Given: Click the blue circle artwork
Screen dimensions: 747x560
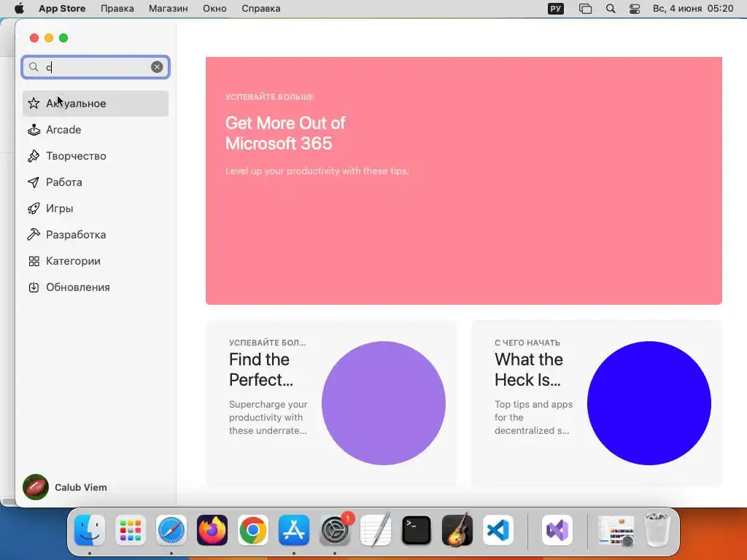Looking at the screenshot, I should tap(649, 402).
